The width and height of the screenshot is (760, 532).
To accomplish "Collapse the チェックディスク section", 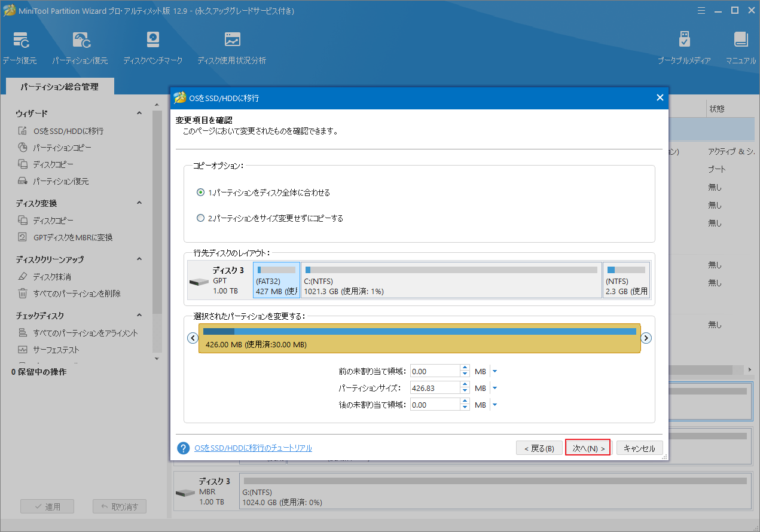I will point(139,316).
